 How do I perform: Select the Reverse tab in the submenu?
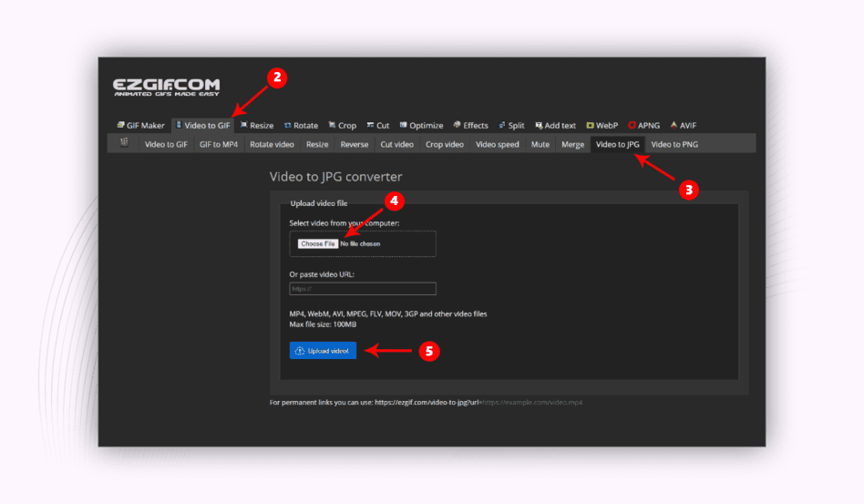coord(355,144)
